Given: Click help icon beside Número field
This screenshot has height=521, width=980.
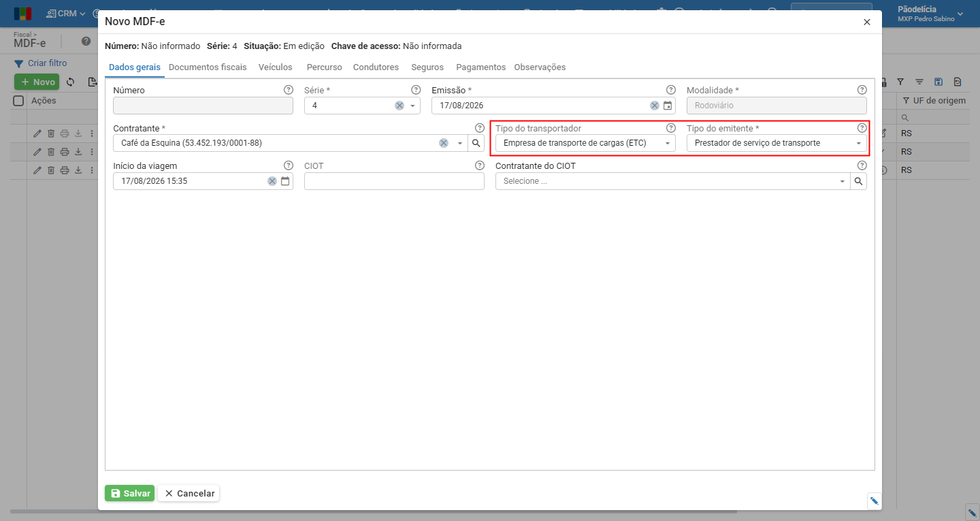Looking at the screenshot, I should point(288,90).
